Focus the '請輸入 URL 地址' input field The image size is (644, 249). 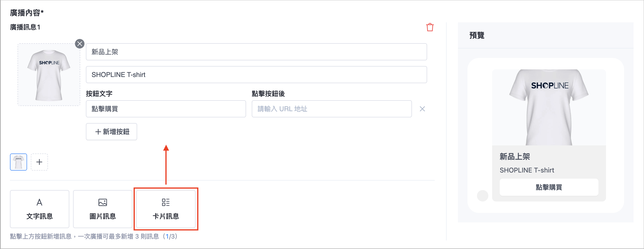331,109
